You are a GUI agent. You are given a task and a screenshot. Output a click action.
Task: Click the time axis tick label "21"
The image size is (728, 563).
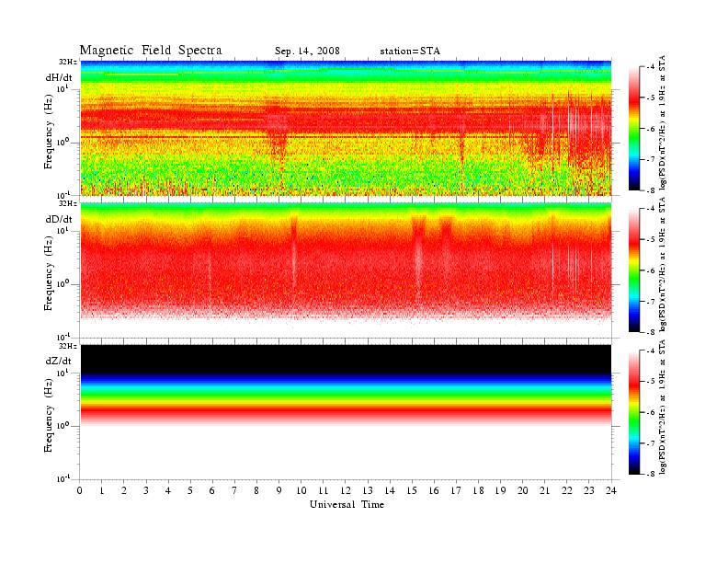click(x=545, y=490)
